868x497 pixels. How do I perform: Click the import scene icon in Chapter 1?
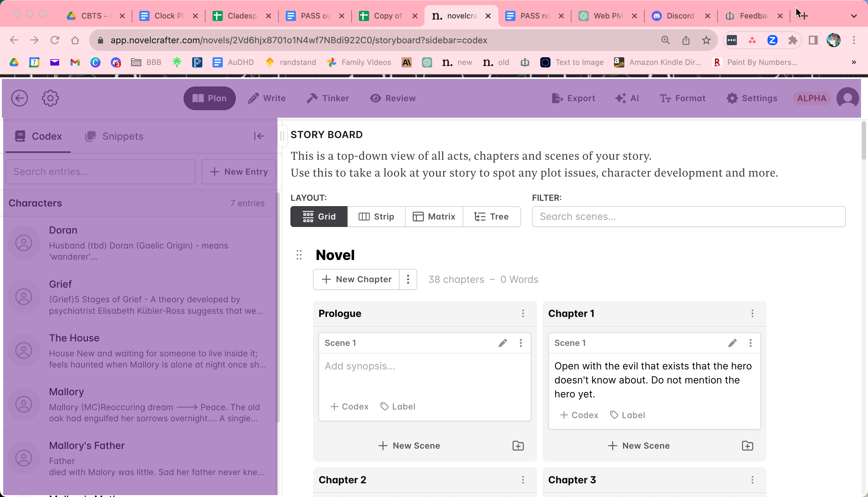tap(747, 446)
